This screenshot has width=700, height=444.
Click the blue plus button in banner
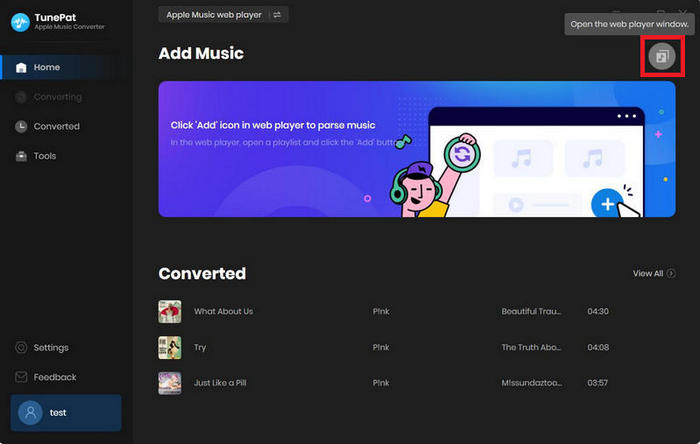tap(607, 204)
